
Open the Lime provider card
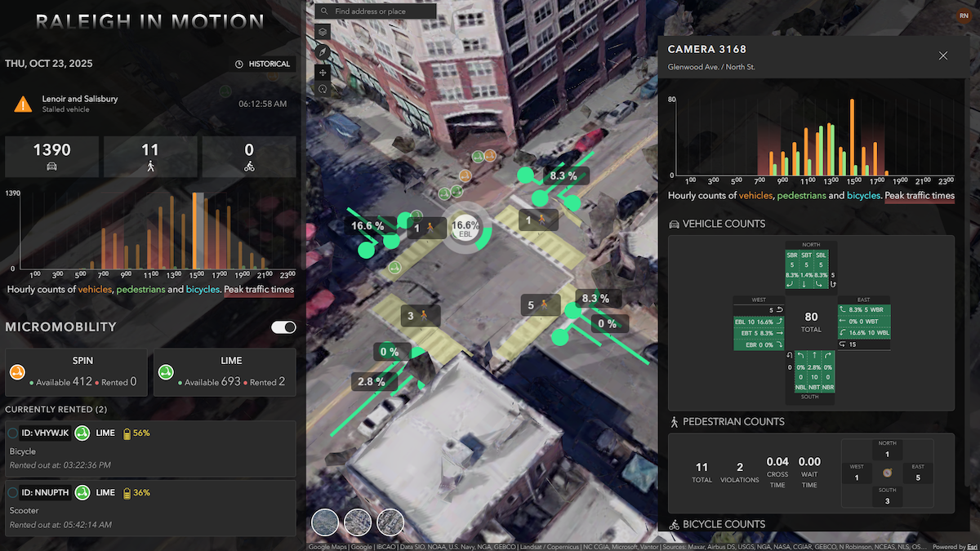pos(224,372)
